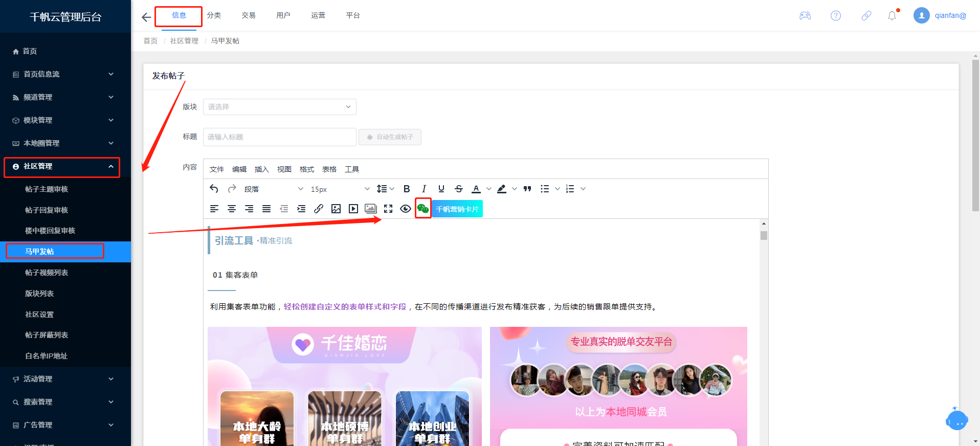
Task: Center align text
Action: (x=232, y=209)
